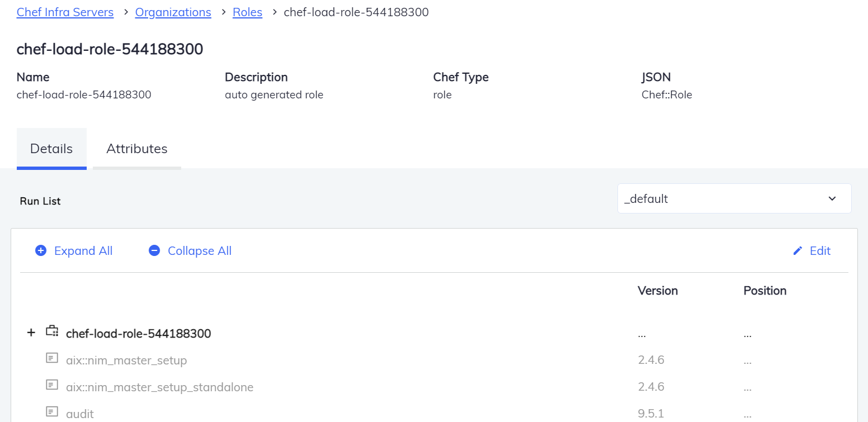
Task: Click the Collapse All button label
Action: point(200,251)
